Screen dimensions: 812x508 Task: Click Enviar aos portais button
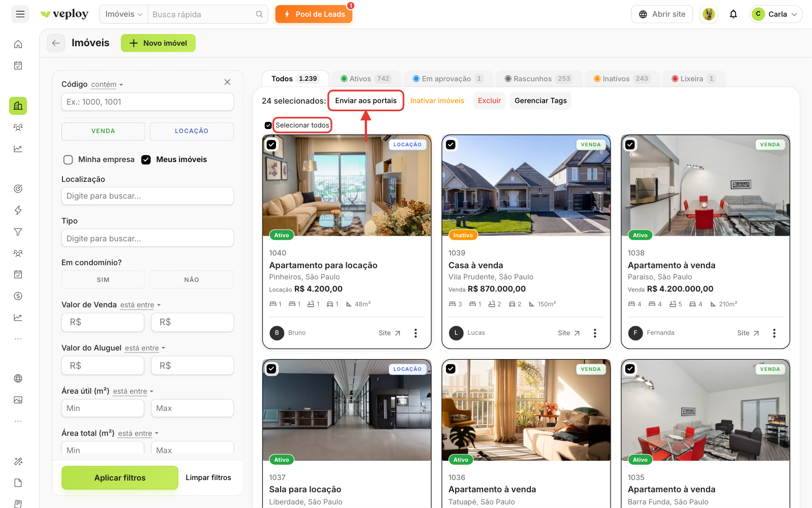pos(366,101)
